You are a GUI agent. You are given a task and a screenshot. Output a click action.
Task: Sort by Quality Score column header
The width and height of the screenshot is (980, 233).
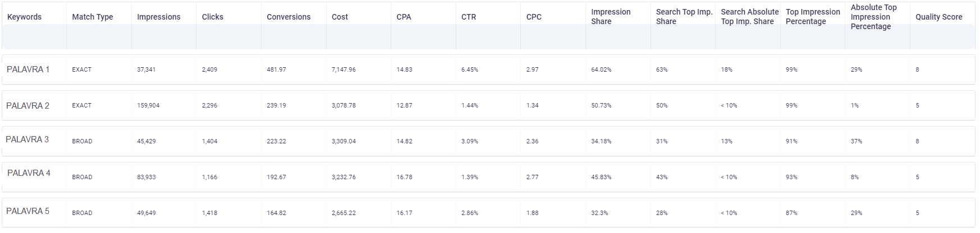coord(938,17)
